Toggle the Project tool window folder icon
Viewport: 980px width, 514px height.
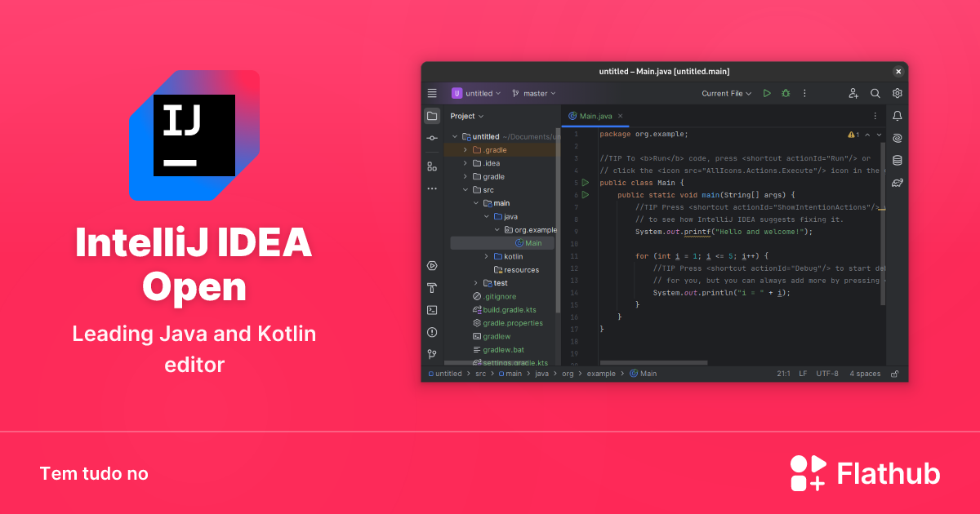432,116
